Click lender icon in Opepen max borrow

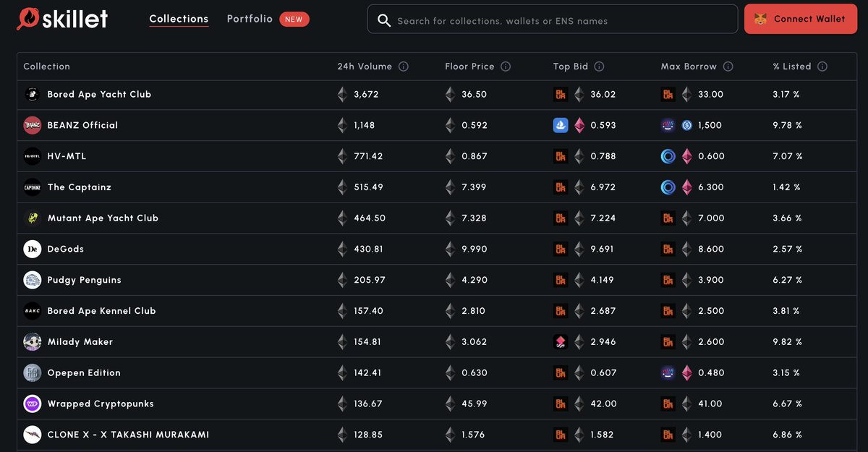668,373
